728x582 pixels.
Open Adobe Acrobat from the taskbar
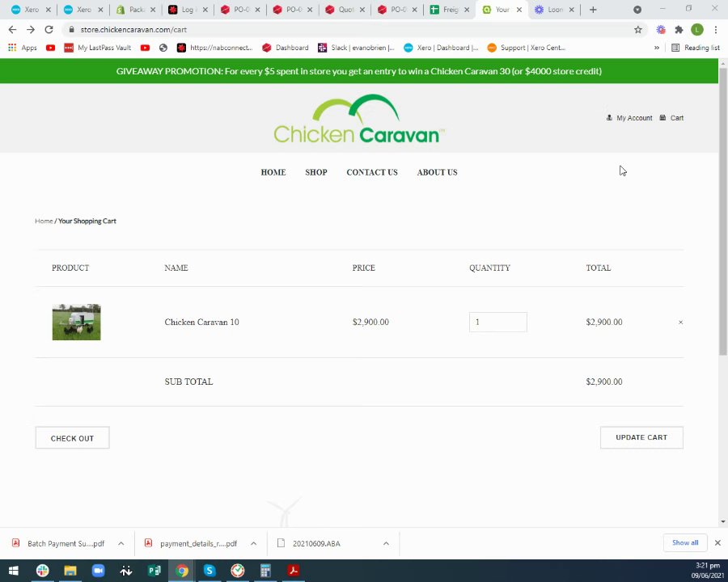coord(293,571)
